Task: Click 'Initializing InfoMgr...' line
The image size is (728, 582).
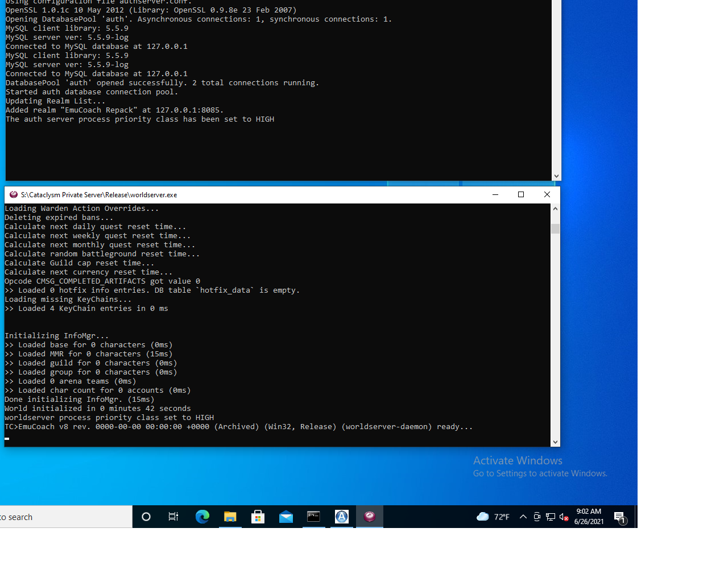Action: pyautogui.click(x=56, y=336)
